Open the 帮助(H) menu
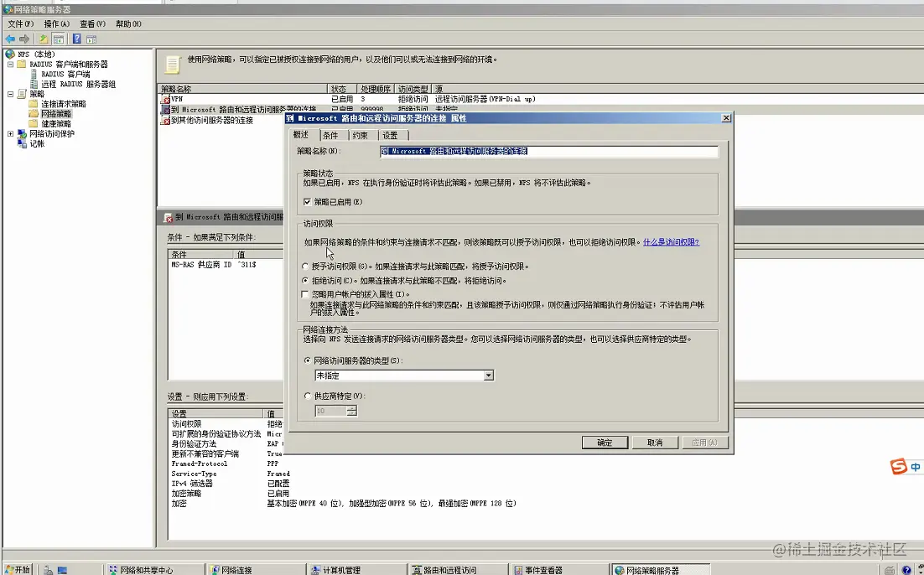Viewport: 924px width, 575px height. [x=128, y=24]
